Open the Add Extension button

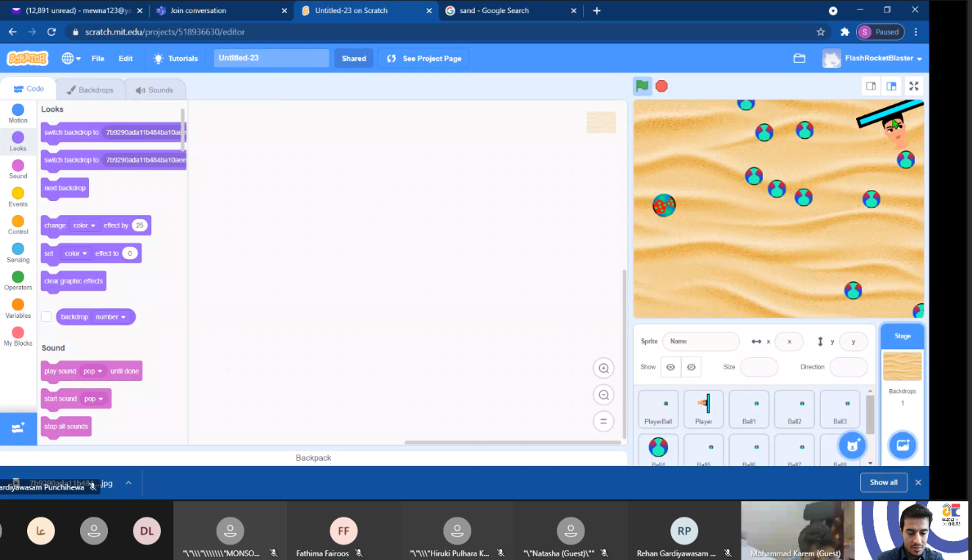[x=18, y=427]
